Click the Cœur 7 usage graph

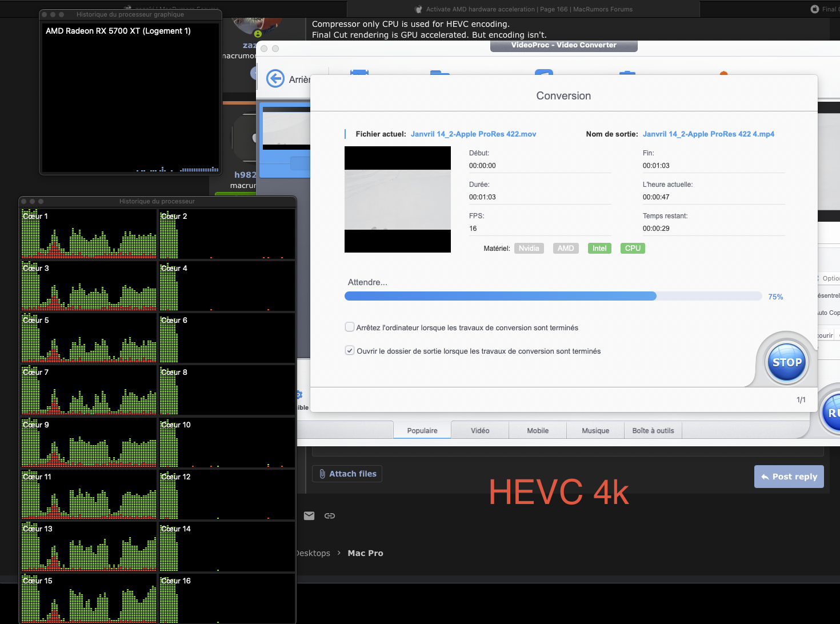89,390
